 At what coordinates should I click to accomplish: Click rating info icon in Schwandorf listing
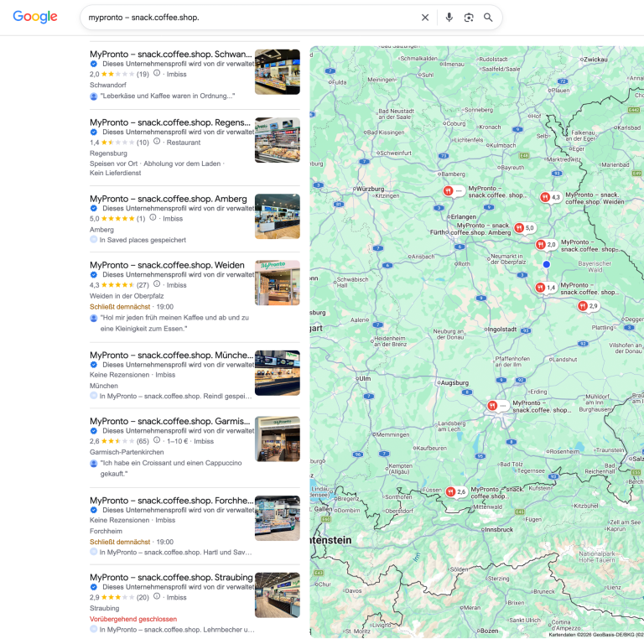click(x=157, y=73)
